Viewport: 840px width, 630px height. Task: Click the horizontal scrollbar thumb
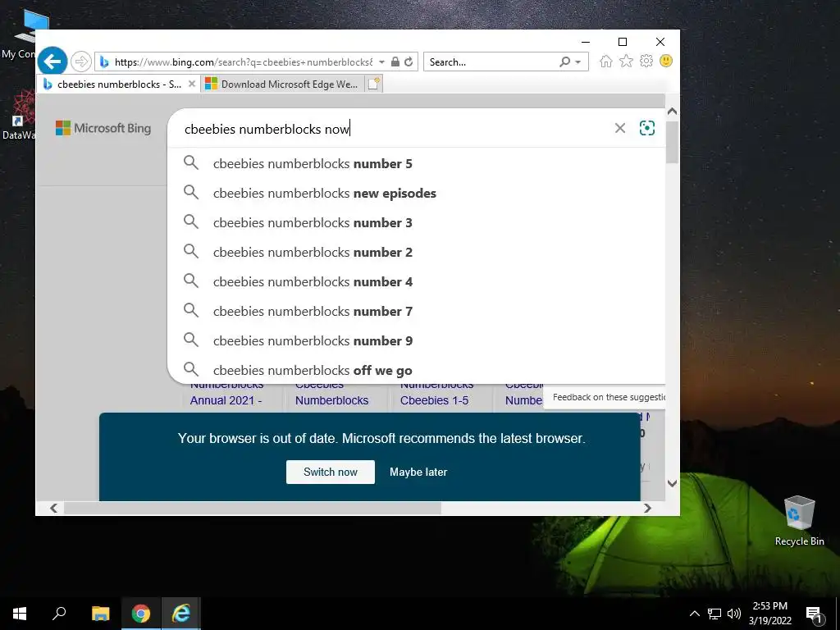253,508
